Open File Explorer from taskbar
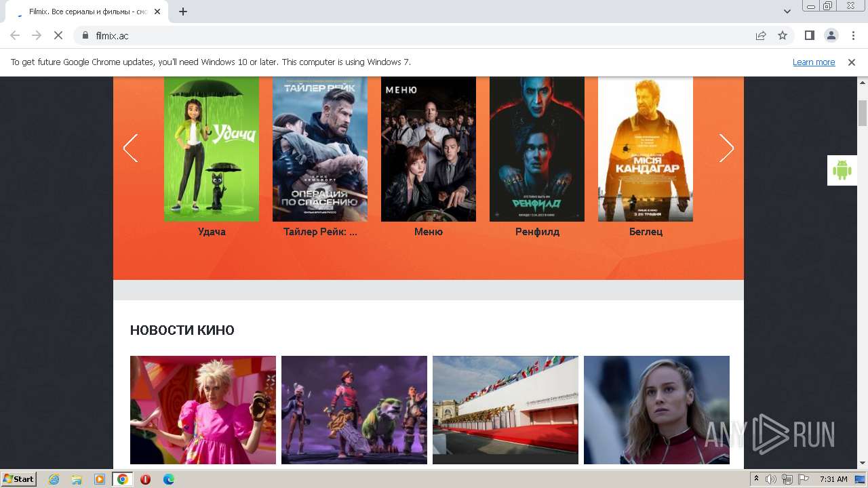The width and height of the screenshot is (868, 488). [77, 479]
